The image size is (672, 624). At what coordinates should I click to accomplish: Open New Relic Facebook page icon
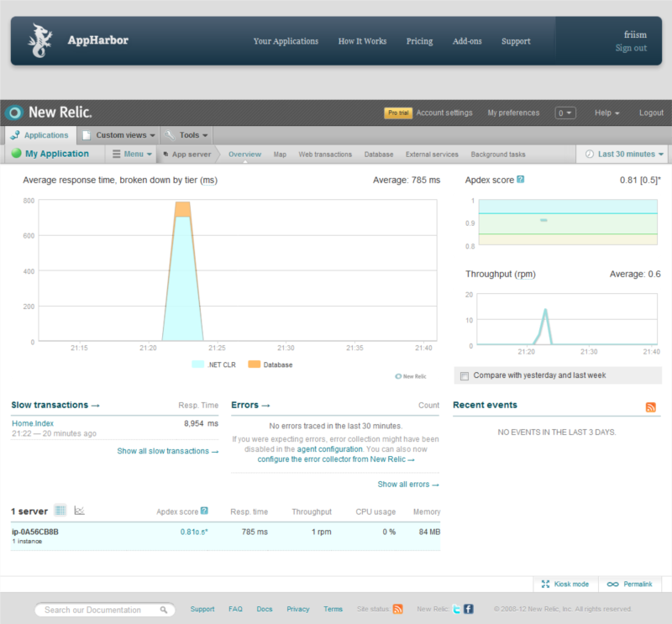pyautogui.click(x=469, y=609)
